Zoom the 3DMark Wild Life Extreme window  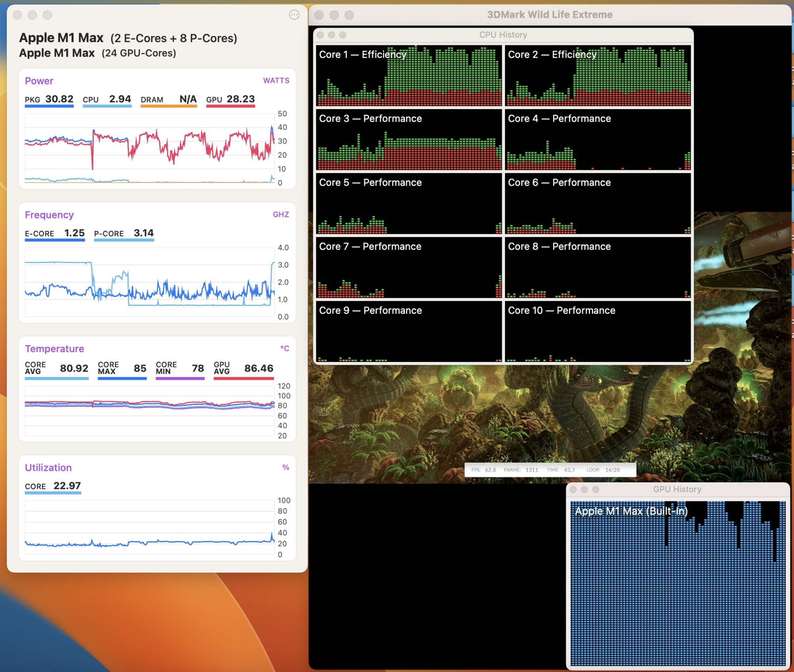click(x=349, y=15)
